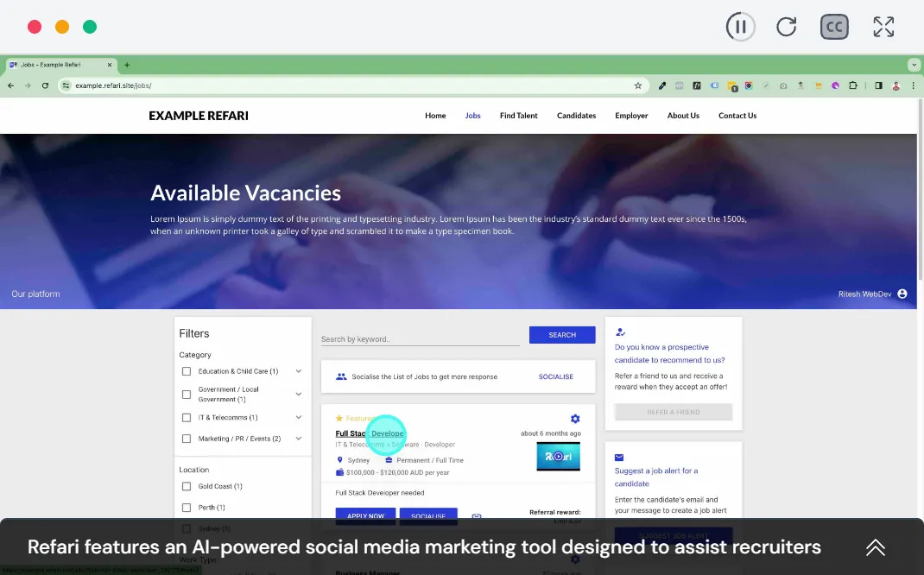Screen dimensions: 924x575
Task: Open Find Talent in the navigation
Action: 519,116
